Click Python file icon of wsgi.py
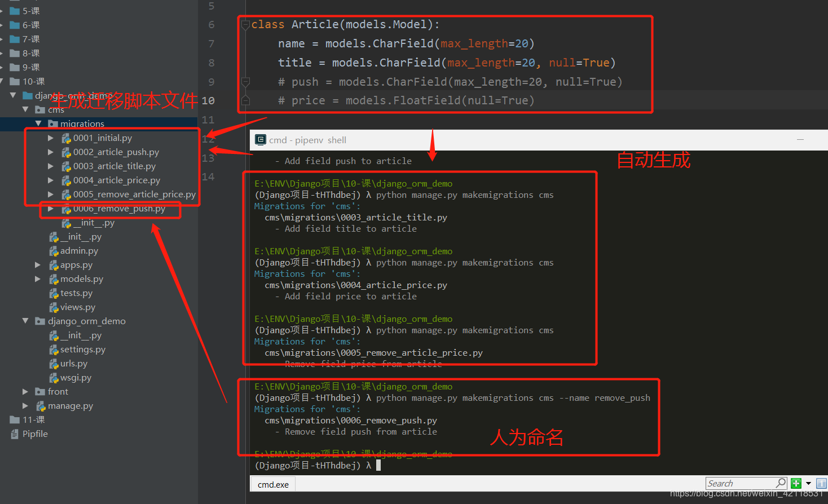The width and height of the screenshot is (828, 504). [54, 378]
